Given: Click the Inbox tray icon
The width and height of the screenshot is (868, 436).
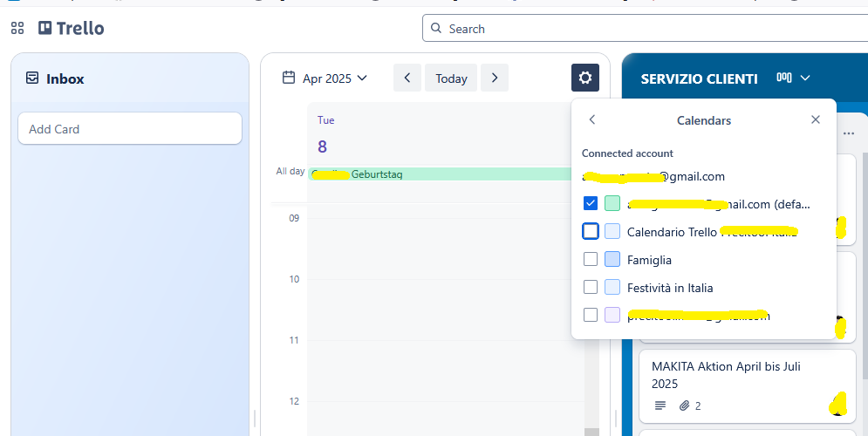Looking at the screenshot, I should click(x=32, y=78).
